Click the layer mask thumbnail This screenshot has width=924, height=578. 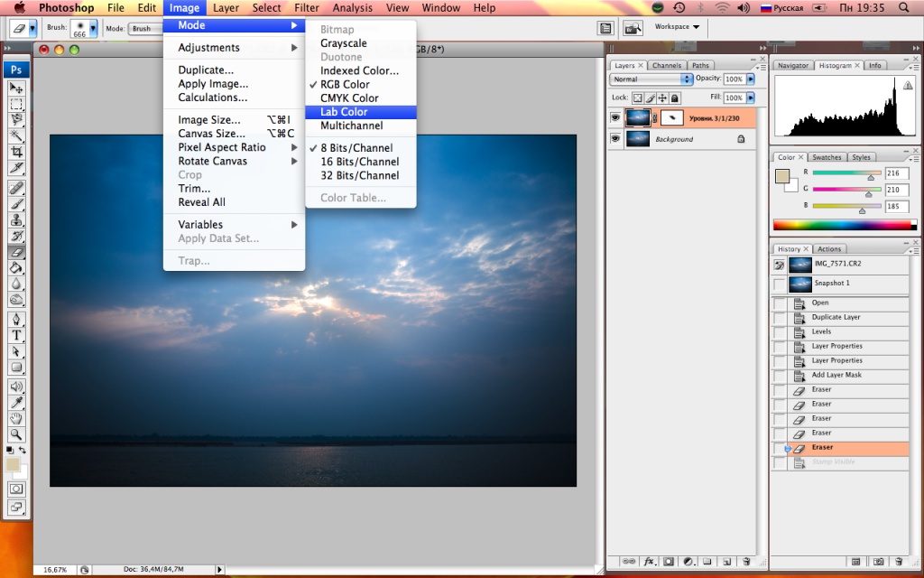(671, 117)
